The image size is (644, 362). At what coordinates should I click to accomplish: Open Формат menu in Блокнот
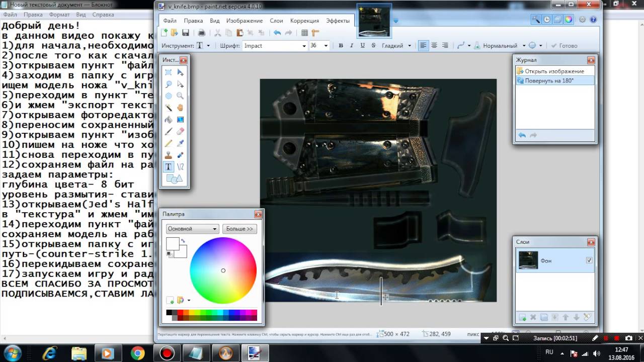59,15
